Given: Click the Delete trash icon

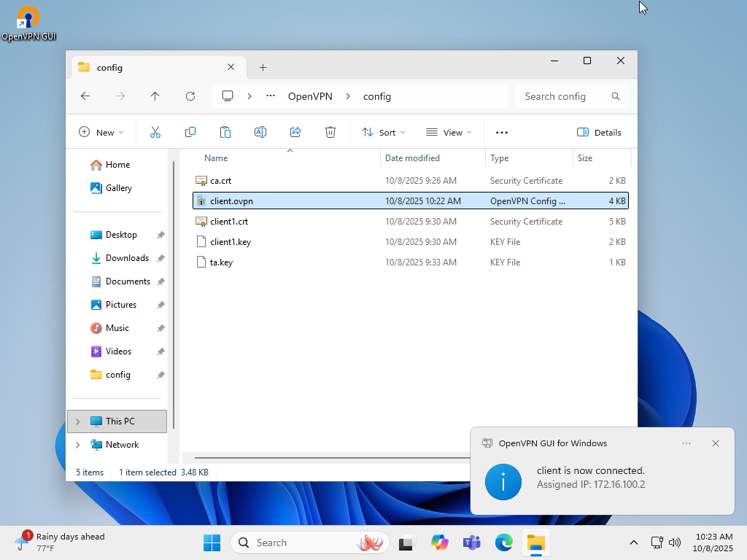Looking at the screenshot, I should click(330, 132).
